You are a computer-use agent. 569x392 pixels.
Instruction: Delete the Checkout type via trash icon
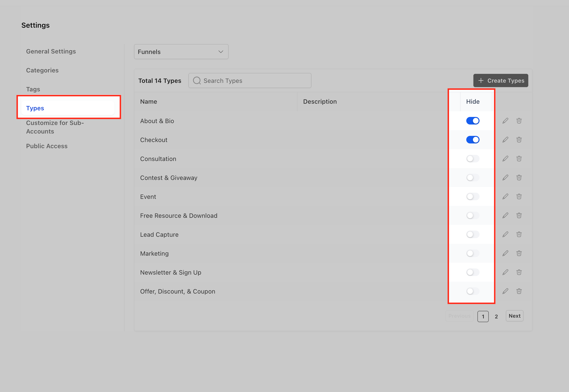[519, 140]
